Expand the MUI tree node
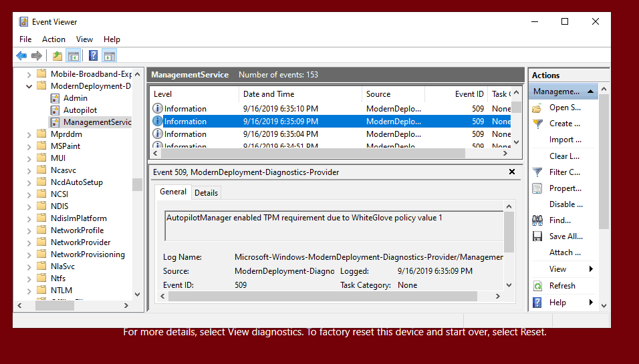This screenshot has height=364, width=639. click(x=29, y=158)
